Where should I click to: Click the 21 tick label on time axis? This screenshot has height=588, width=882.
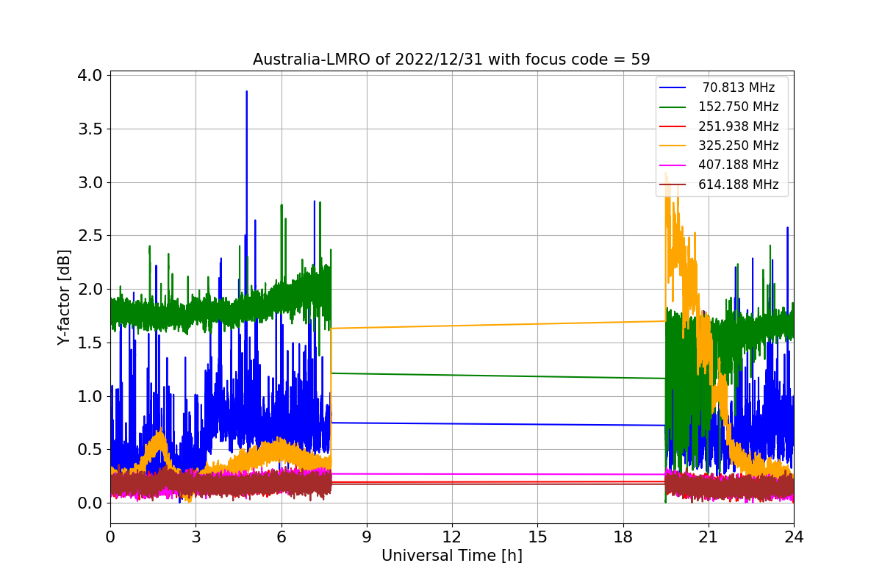tap(708, 537)
